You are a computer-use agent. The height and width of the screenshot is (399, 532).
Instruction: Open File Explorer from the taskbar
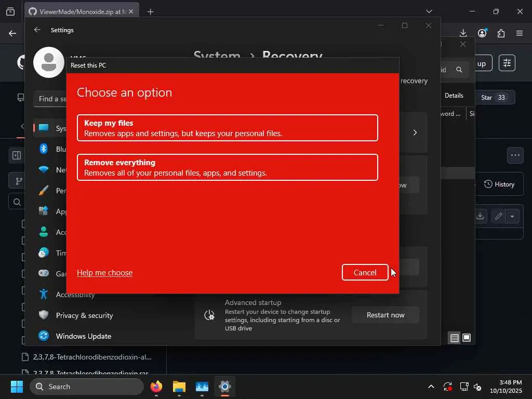pos(179,387)
